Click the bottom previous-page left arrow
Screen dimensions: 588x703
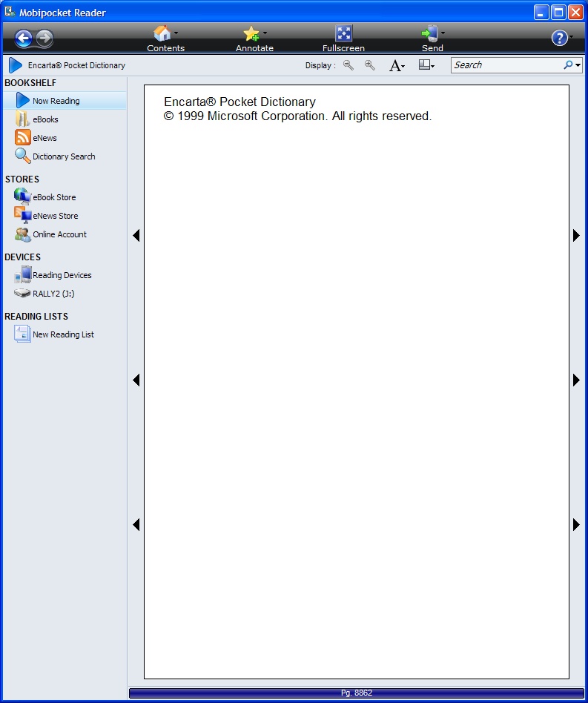136,524
